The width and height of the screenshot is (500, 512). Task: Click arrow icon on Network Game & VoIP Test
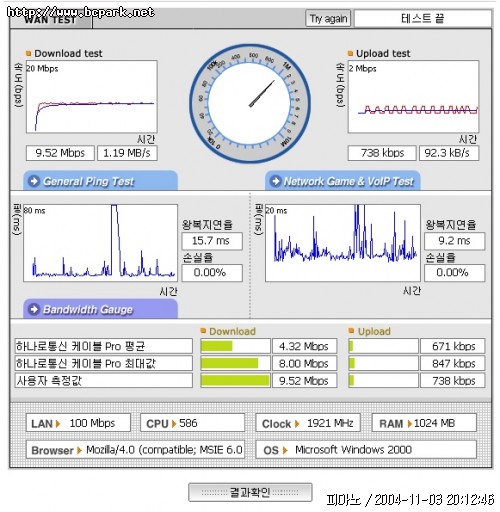coord(276,181)
